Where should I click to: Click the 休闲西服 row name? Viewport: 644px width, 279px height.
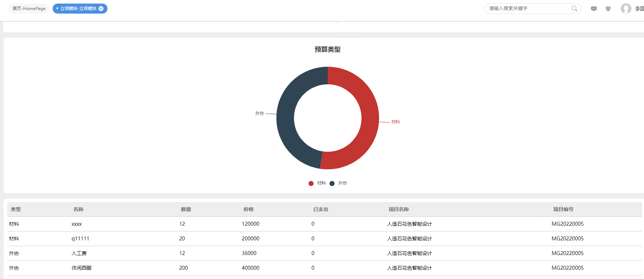[x=82, y=268]
